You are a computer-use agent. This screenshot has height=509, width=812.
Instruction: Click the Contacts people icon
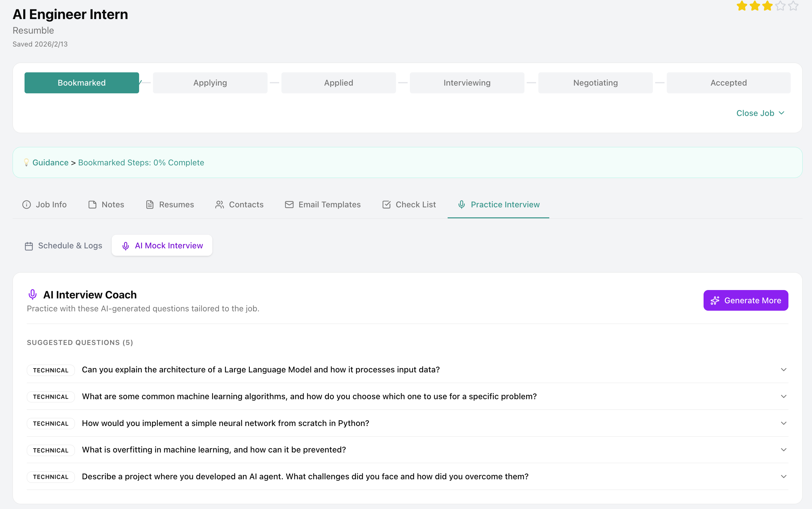pos(219,205)
